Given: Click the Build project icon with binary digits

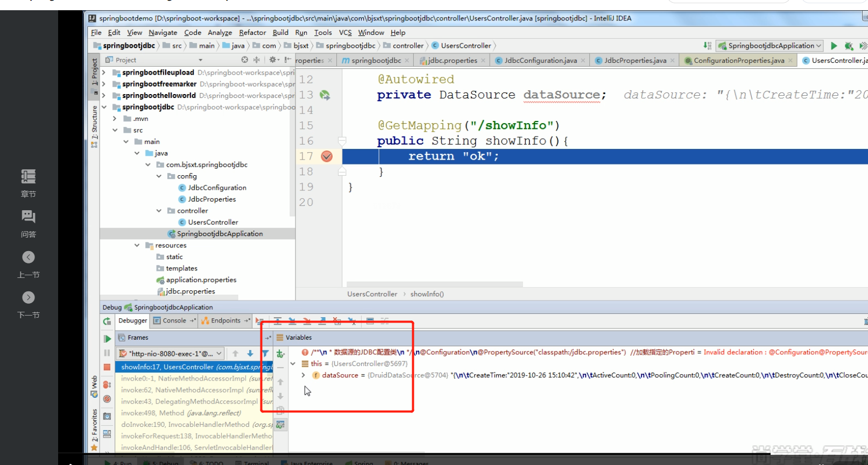Looking at the screenshot, I should 707,46.
